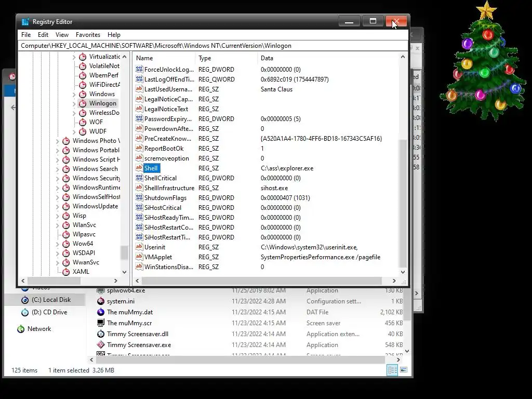
Task: Select Timmy Screensaver.dll file icon
Action: tap(101, 334)
